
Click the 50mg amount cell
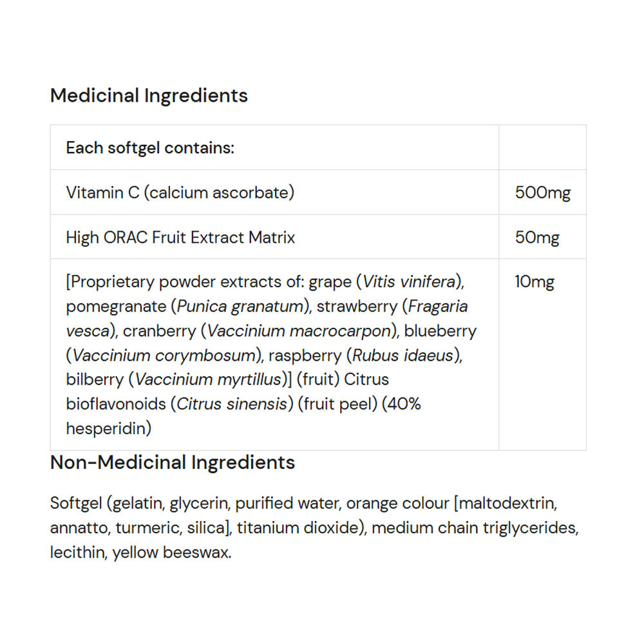click(x=537, y=238)
